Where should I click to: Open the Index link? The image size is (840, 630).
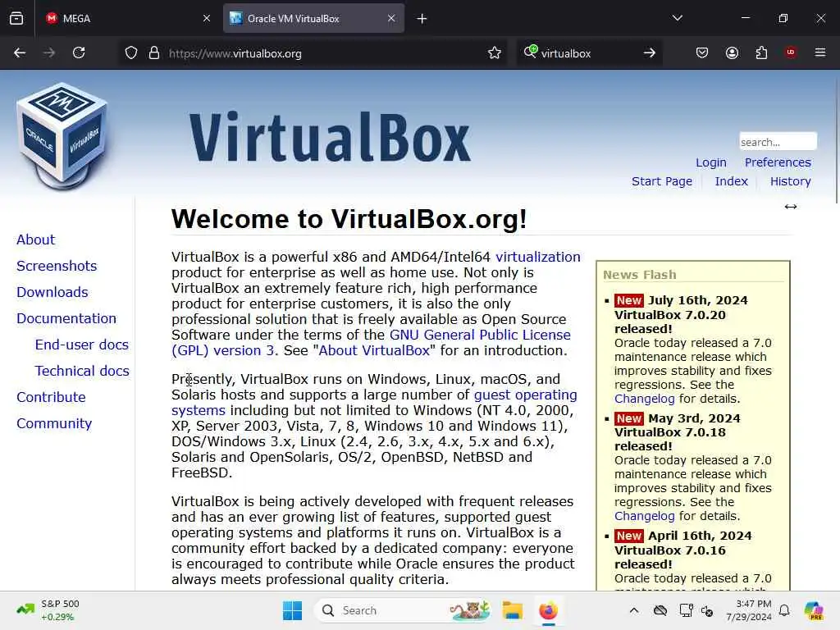click(731, 181)
